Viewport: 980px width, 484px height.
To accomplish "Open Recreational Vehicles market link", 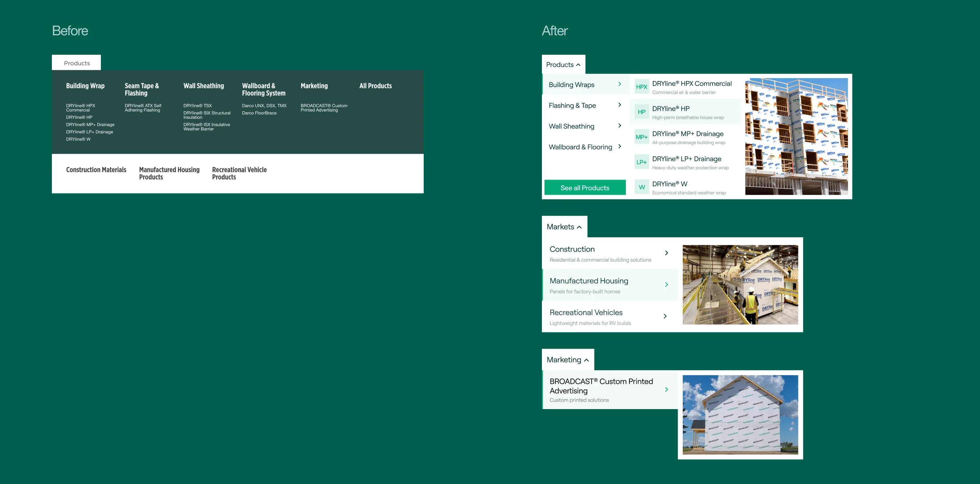I will (x=610, y=317).
